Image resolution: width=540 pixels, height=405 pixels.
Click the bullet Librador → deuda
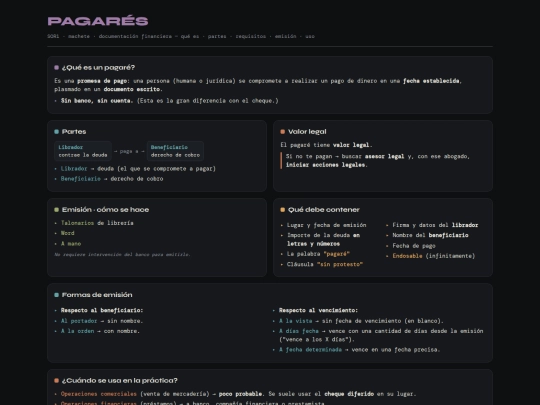pyautogui.click(x=138, y=169)
